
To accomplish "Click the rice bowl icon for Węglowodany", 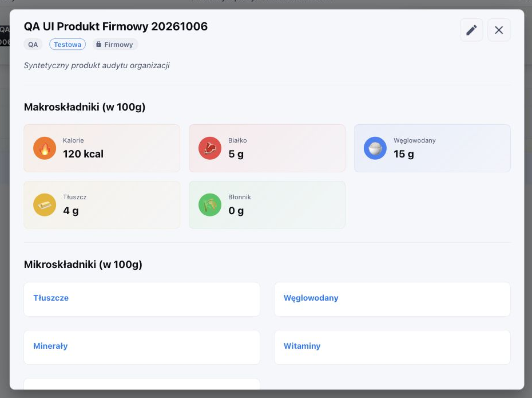I will pos(375,148).
